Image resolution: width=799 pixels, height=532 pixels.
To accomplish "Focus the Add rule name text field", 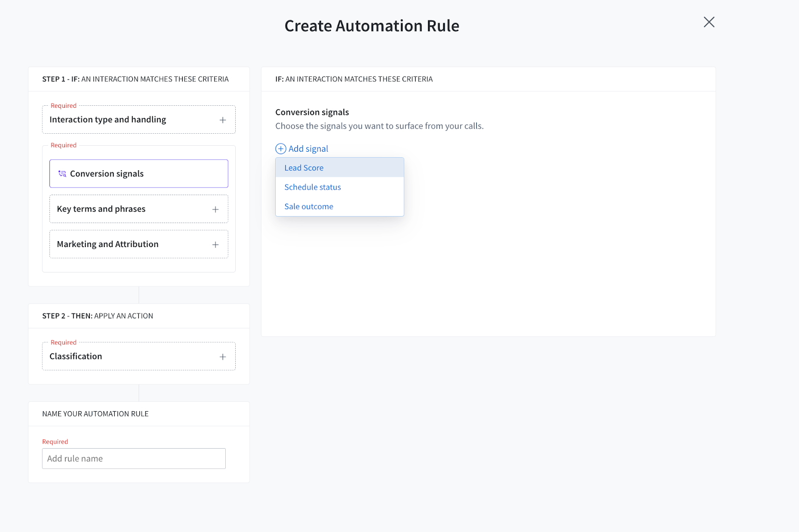I will [134, 459].
